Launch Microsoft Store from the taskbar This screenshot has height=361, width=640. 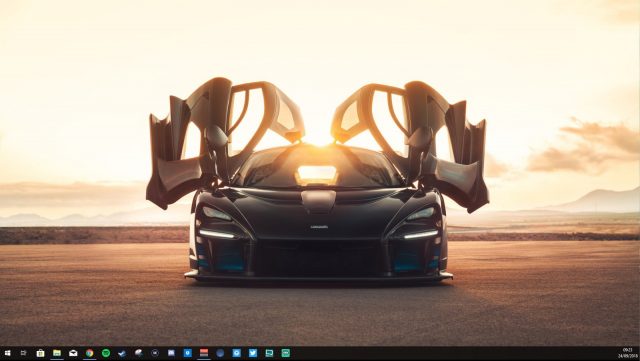[40, 353]
